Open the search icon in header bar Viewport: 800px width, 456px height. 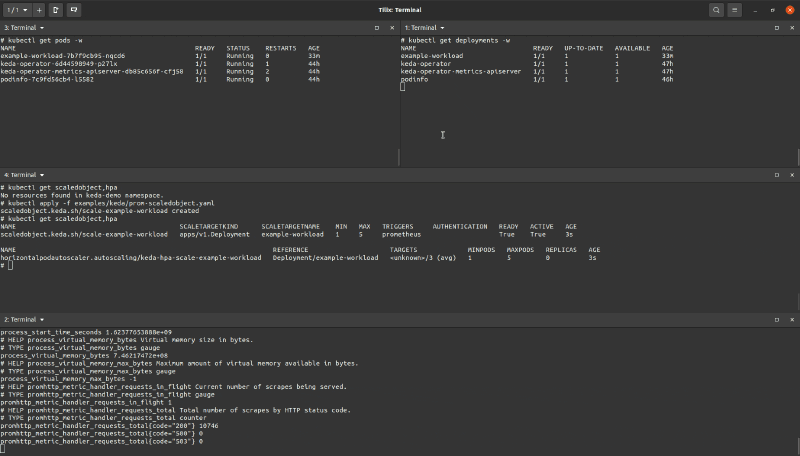tap(716, 10)
